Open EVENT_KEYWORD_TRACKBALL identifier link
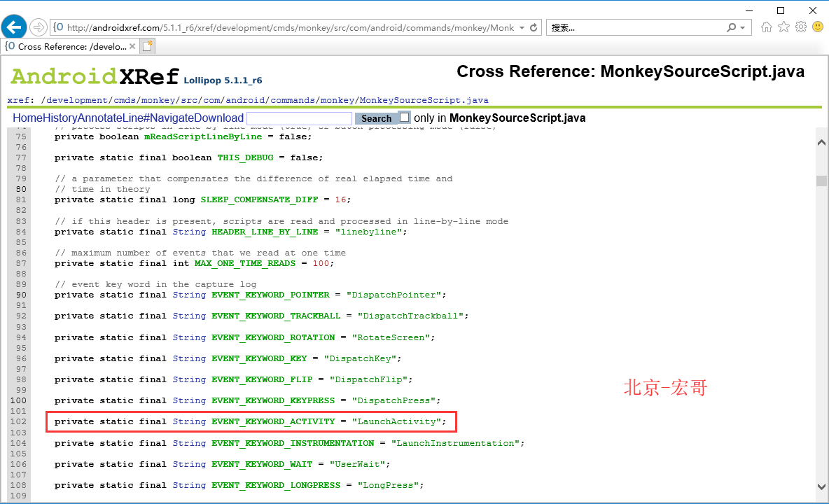829x504 pixels. 276,316
